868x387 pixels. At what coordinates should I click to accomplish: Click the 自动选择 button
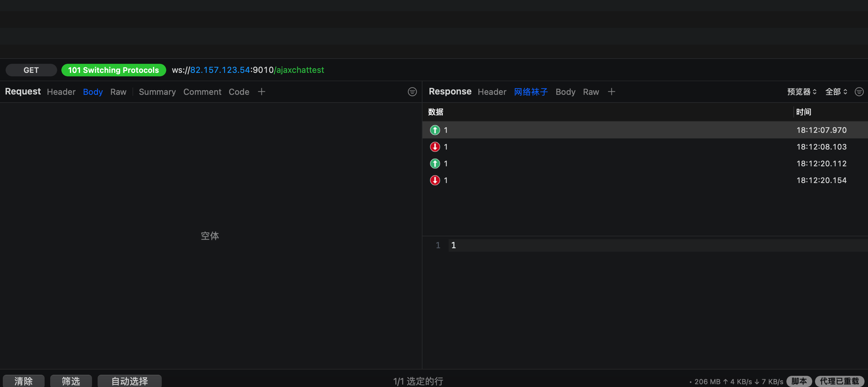click(129, 381)
